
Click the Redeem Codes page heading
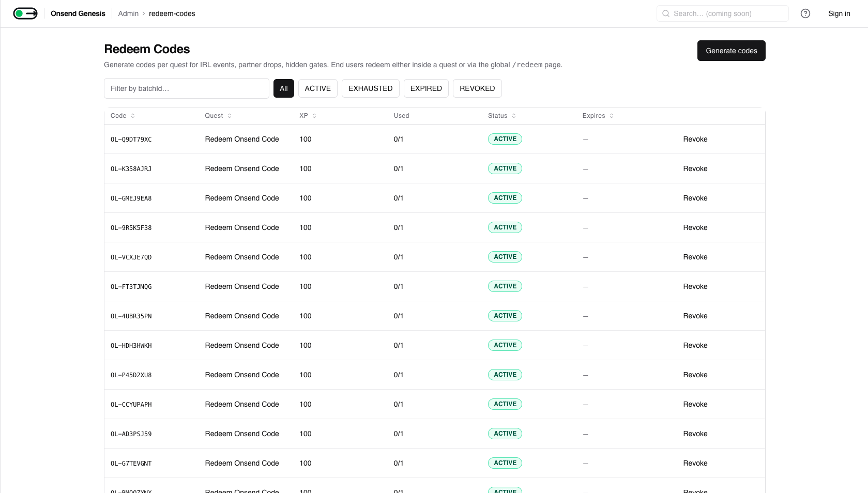(147, 49)
